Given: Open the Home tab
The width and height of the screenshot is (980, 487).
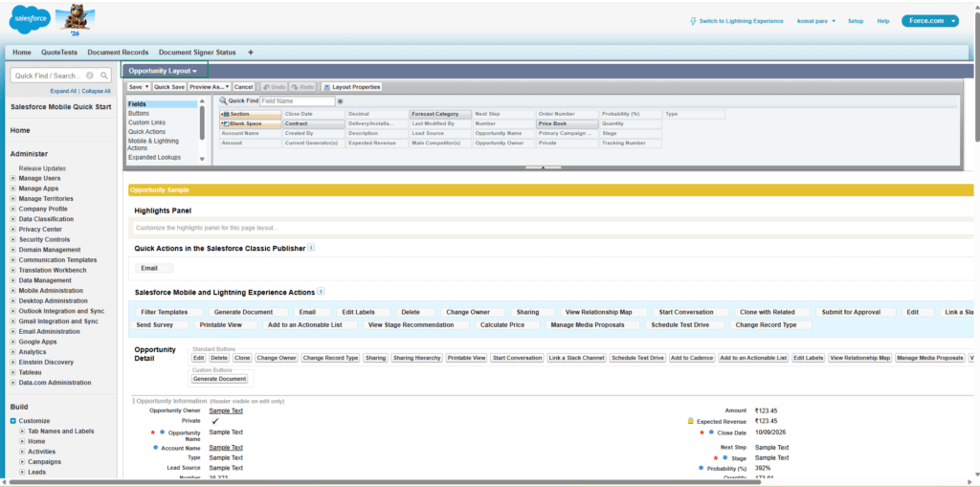Looking at the screenshot, I should tap(22, 53).
